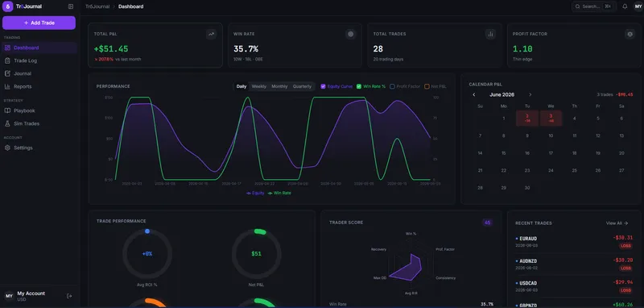
Task: Click the June 3 calendar day
Action: pyautogui.click(x=551, y=119)
